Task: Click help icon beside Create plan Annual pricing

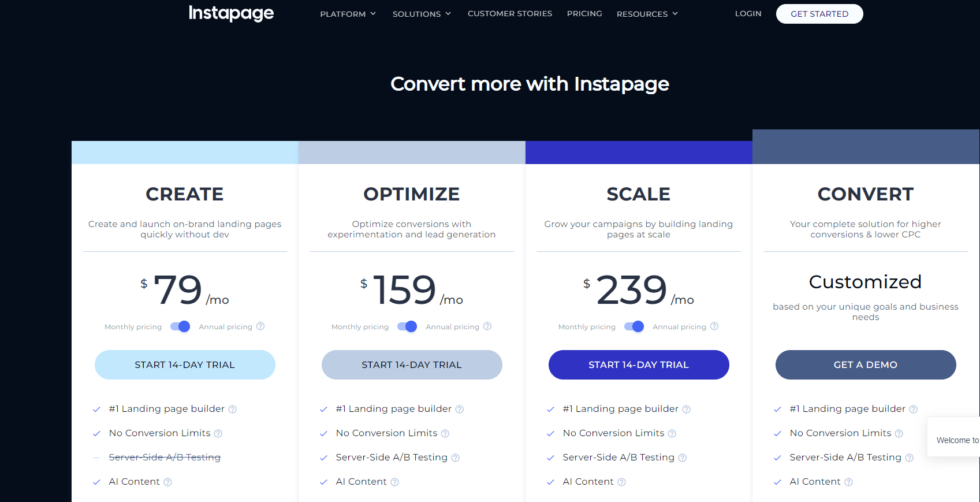Action: (x=260, y=326)
